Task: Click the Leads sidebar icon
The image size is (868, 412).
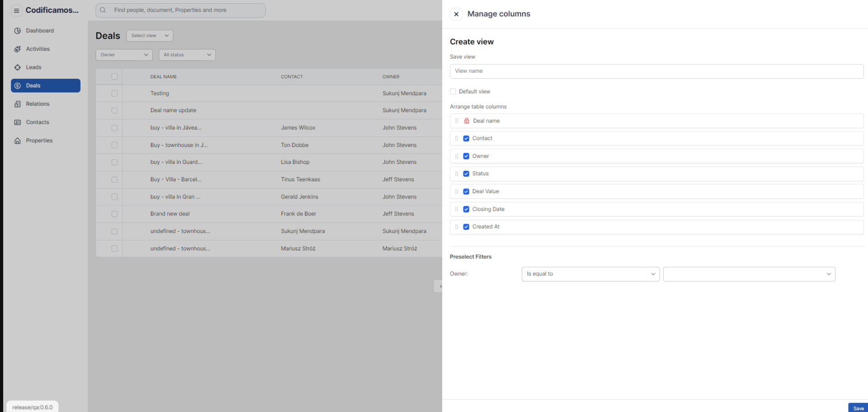Action: (17, 67)
